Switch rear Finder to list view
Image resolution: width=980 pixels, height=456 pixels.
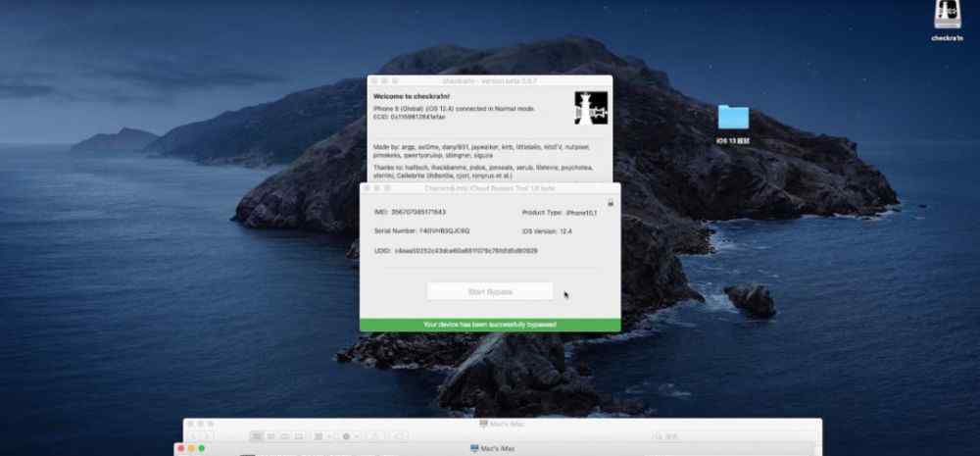[x=270, y=436]
